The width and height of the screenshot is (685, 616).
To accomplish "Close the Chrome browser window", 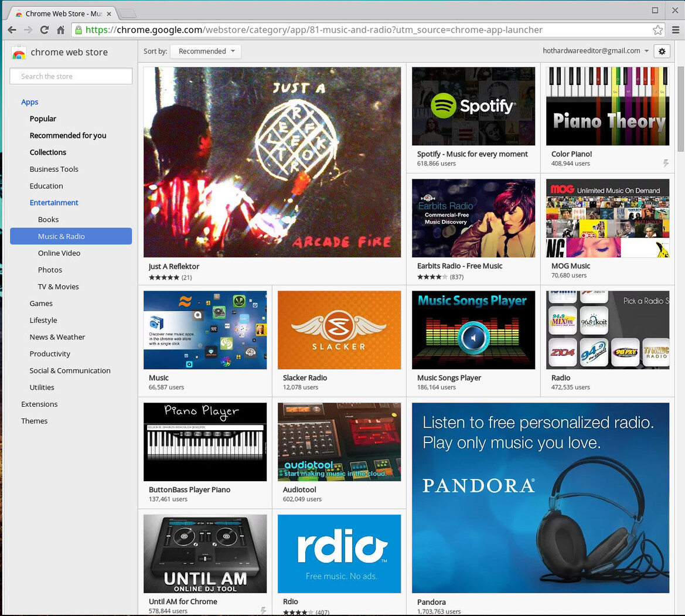I will pos(674,10).
